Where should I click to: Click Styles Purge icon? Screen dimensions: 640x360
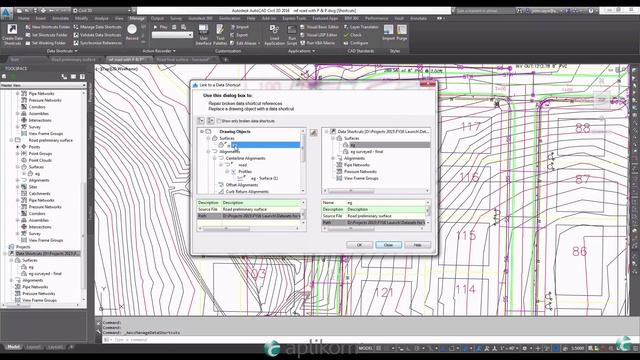(402, 32)
